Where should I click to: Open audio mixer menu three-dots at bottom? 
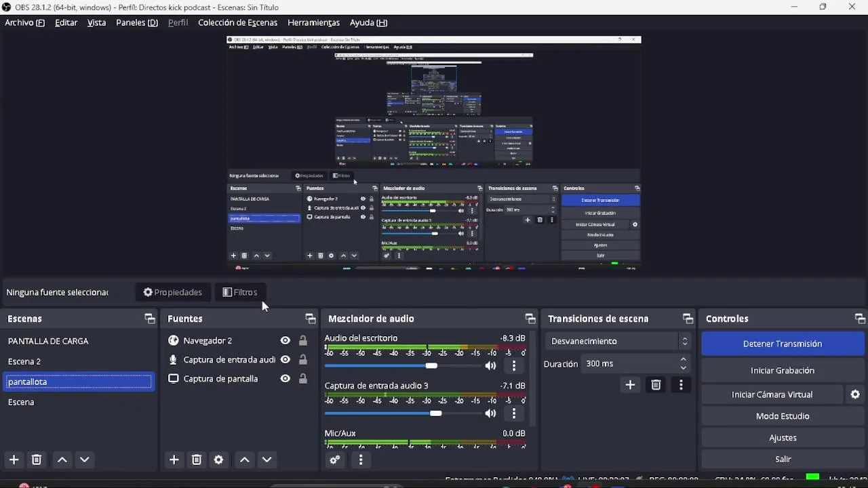coord(361,460)
